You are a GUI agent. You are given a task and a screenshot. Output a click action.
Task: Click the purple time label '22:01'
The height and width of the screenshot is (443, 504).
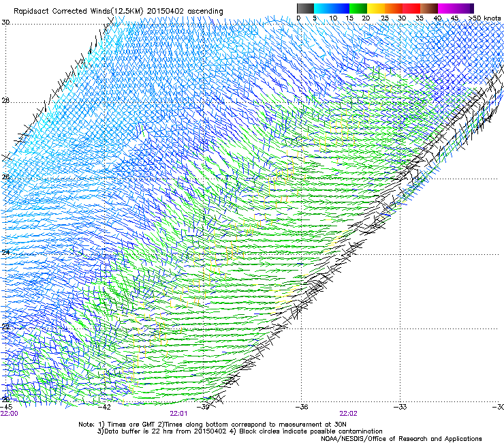(x=178, y=414)
